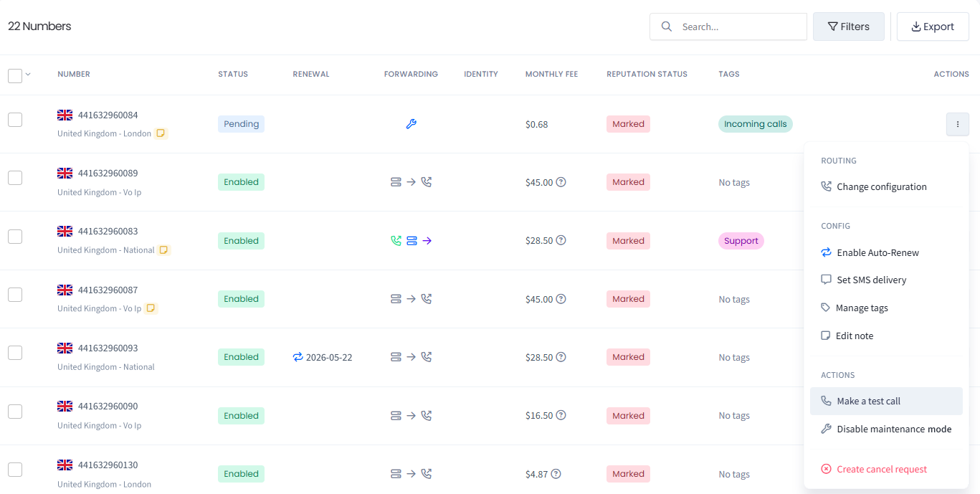The width and height of the screenshot is (980, 494).
Task: Select Edit note in the menu
Action: pyautogui.click(x=886, y=336)
